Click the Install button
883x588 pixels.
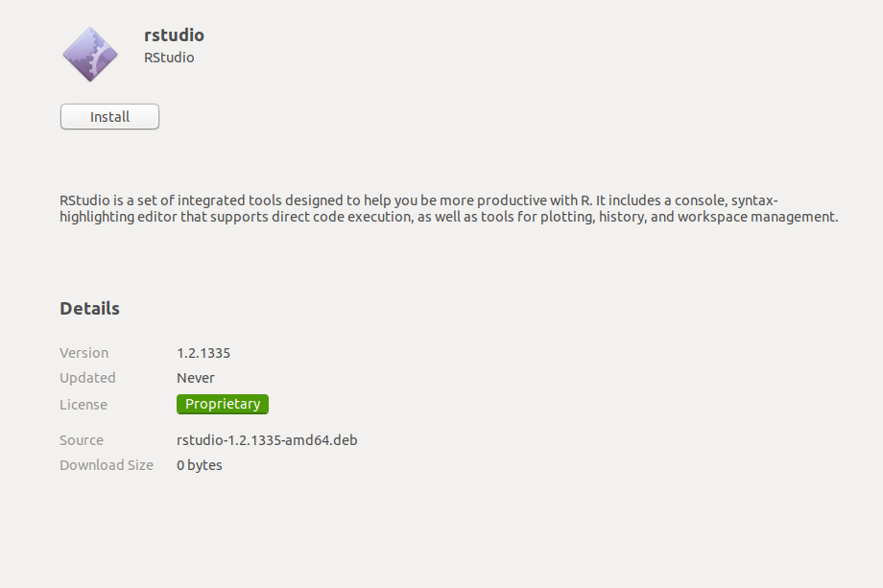click(109, 116)
